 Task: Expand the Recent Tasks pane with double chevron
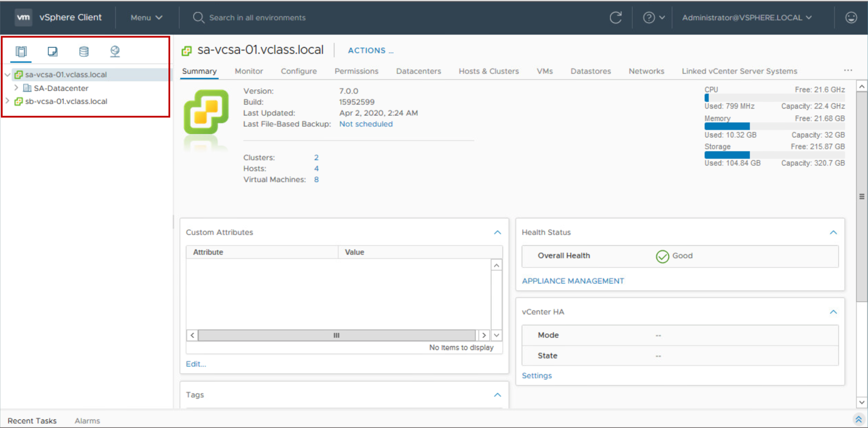coord(858,419)
